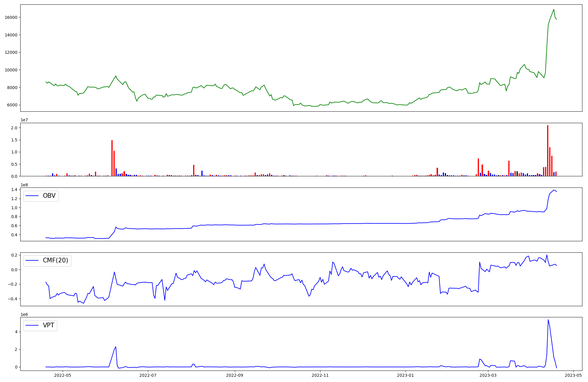Click the VPT legend label
The height and width of the screenshot is (382, 588).
pyautogui.click(x=49, y=325)
